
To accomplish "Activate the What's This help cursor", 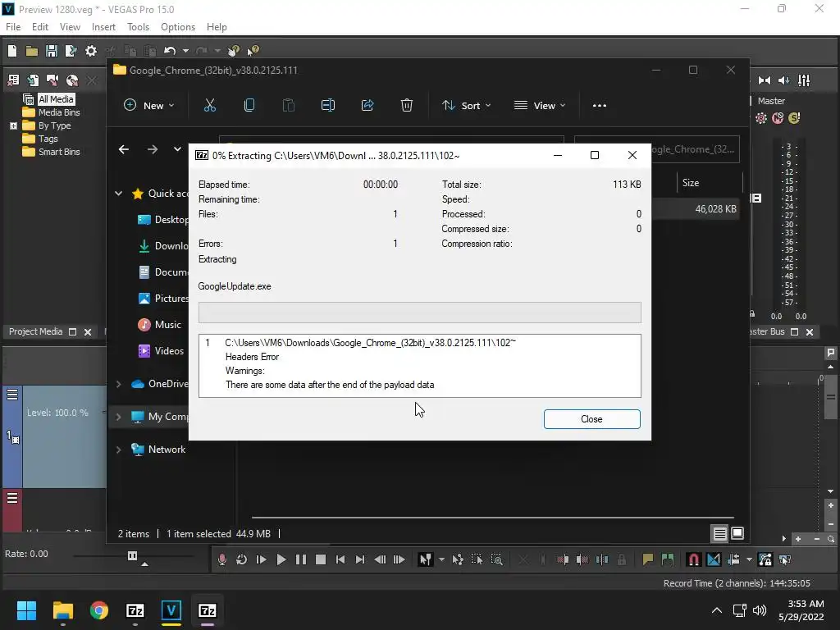I will coord(253,51).
